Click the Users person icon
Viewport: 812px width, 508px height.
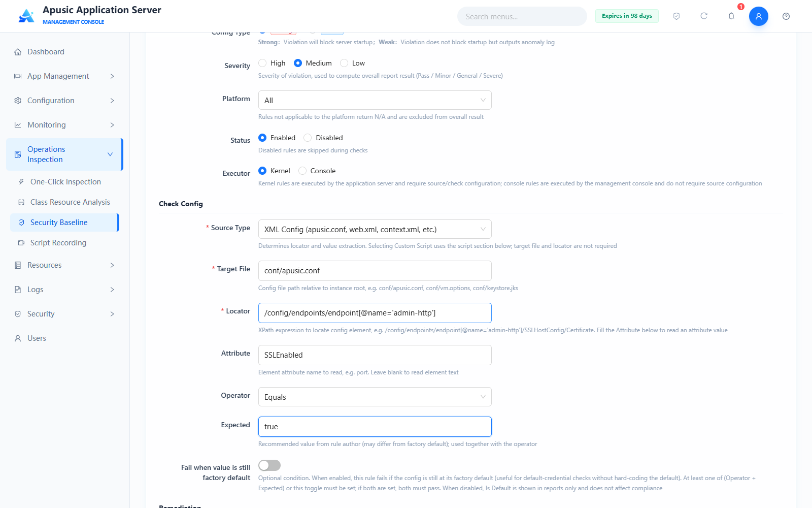[x=18, y=338]
